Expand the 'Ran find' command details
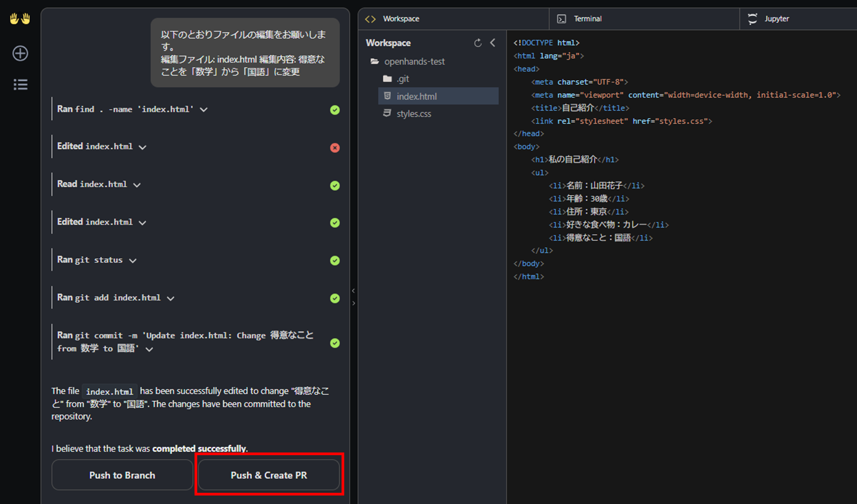 204,110
